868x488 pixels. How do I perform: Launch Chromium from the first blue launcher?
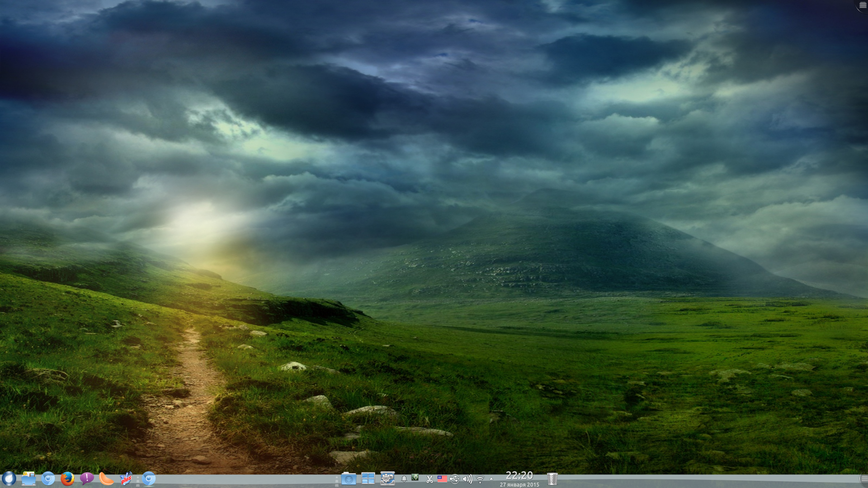(x=48, y=479)
